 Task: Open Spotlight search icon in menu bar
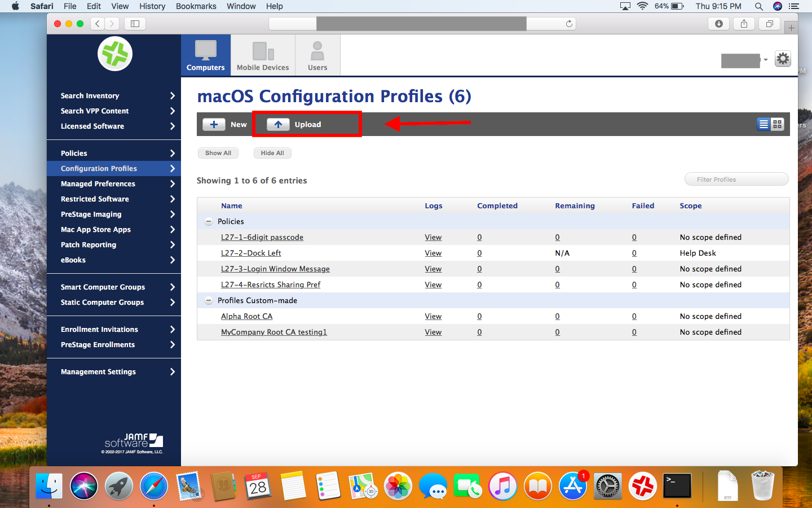[x=759, y=6]
